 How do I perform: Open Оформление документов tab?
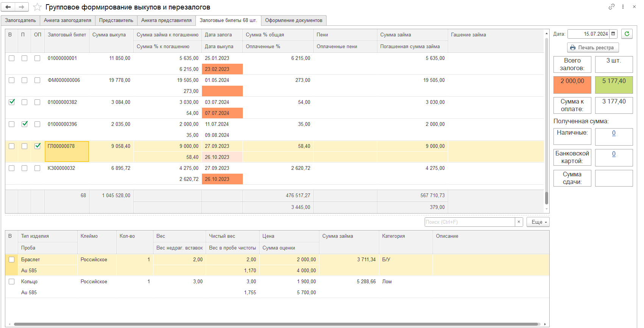coord(294,20)
